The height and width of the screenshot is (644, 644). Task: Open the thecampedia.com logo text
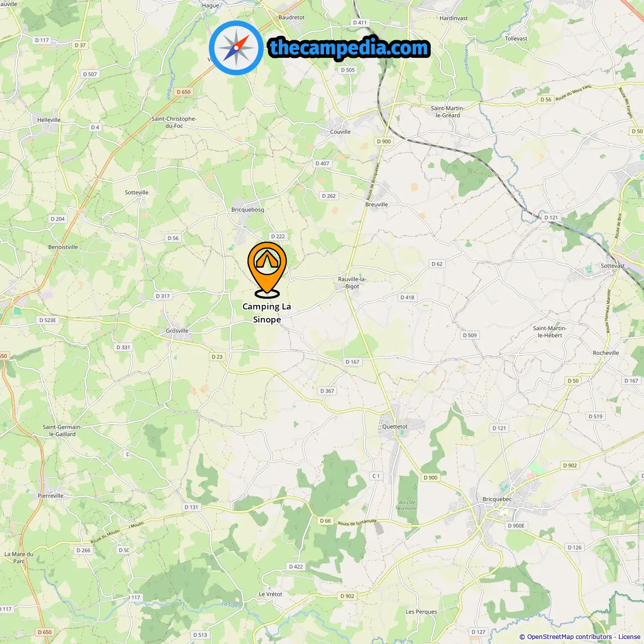[x=349, y=48]
